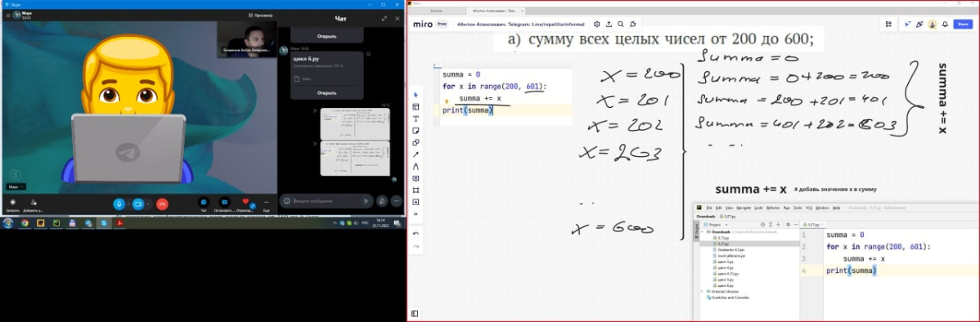980x322 pixels.
Task: Open the Templates tool in Miro toolbar
Action: pos(416,107)
